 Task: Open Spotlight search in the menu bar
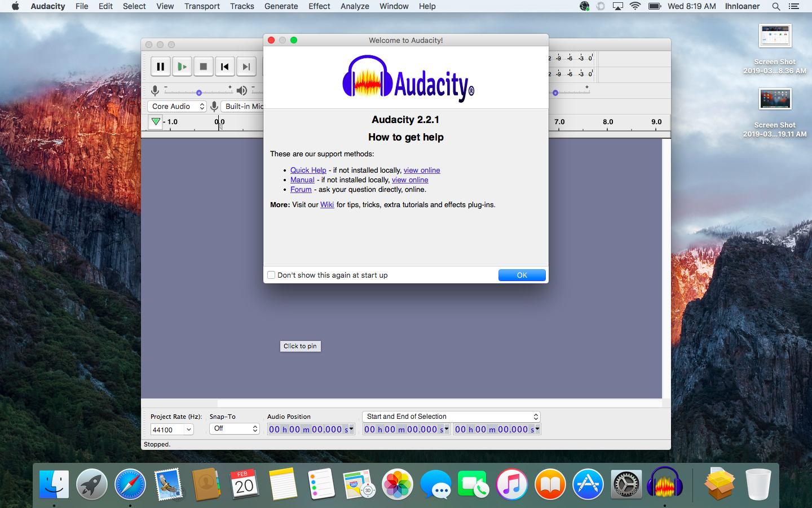[776, 6]
